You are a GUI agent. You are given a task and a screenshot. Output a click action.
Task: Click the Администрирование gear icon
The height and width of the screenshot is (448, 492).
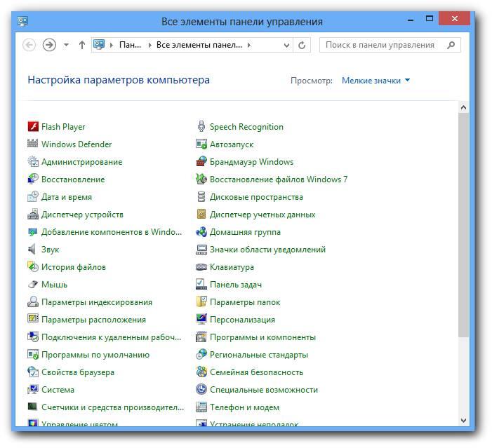point(33,162)
